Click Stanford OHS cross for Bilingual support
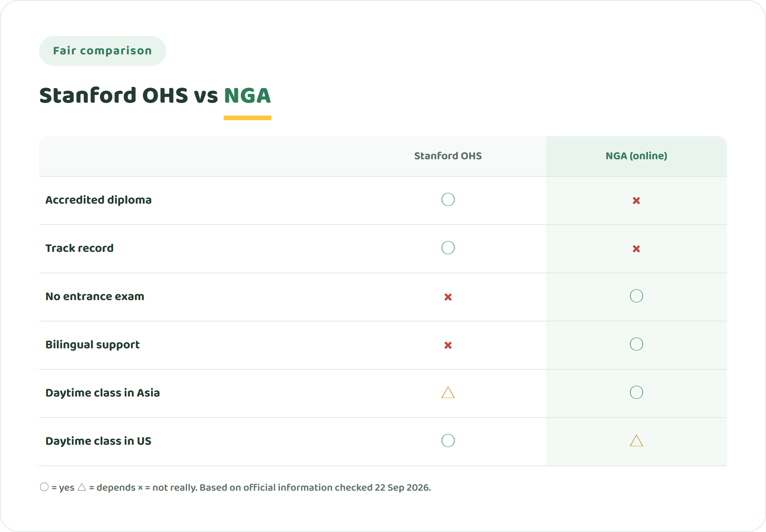766x532 pixels. point(448,345)
